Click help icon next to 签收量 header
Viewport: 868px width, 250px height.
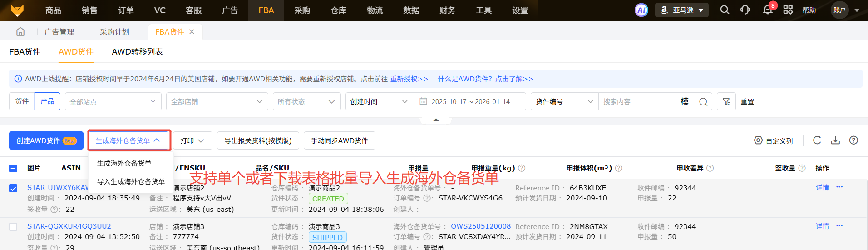(x=802, y=168)
